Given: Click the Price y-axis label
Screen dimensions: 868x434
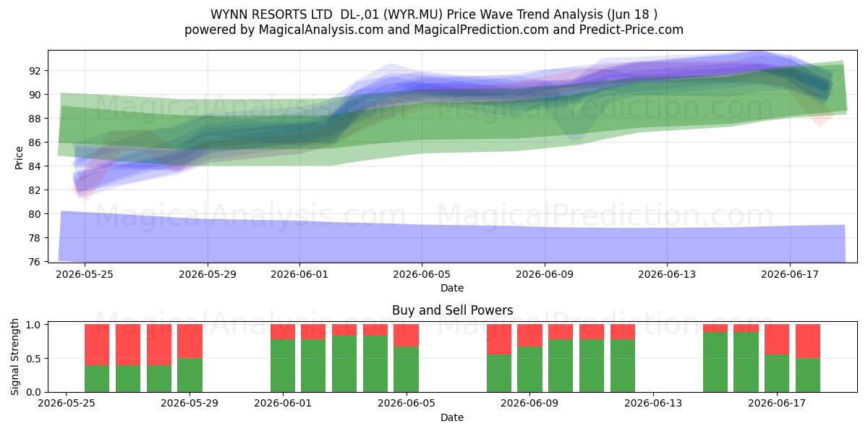Looking at the screenshot, I should point(19,156).
